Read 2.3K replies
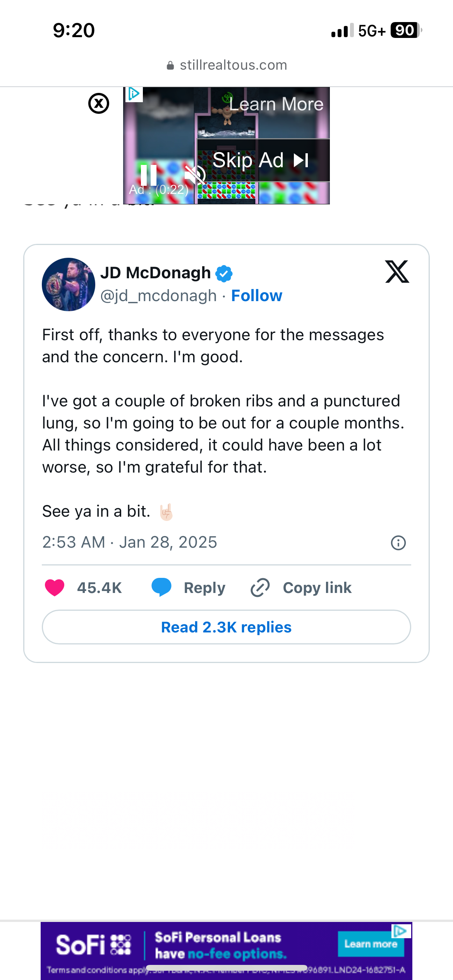Screen dimensions: 453x980 tap(226, 627)
